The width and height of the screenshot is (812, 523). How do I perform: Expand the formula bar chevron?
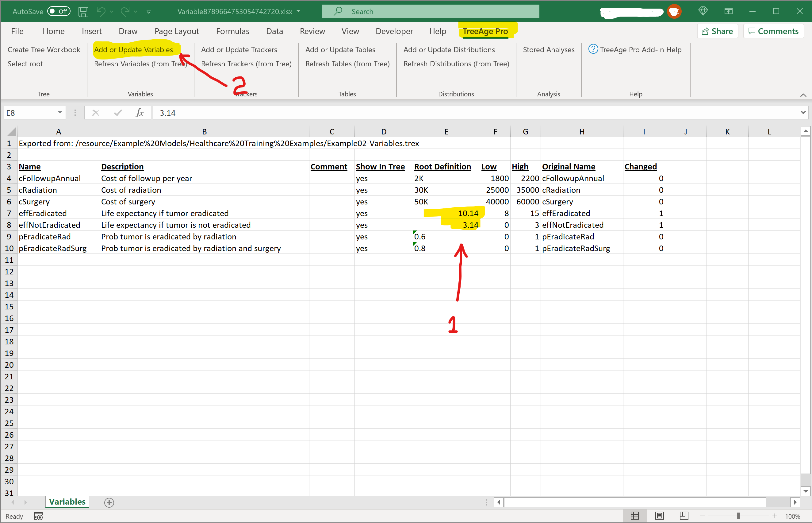pos(803,112)
